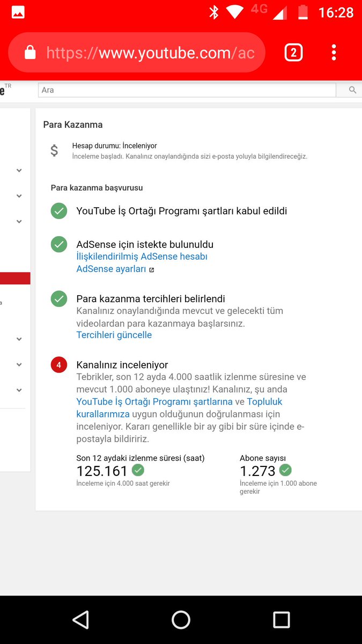Expand the last sidebar chevron at bottom
Image resolution: width=362 pixels, height=644 pixels.
tap(19, 390)
